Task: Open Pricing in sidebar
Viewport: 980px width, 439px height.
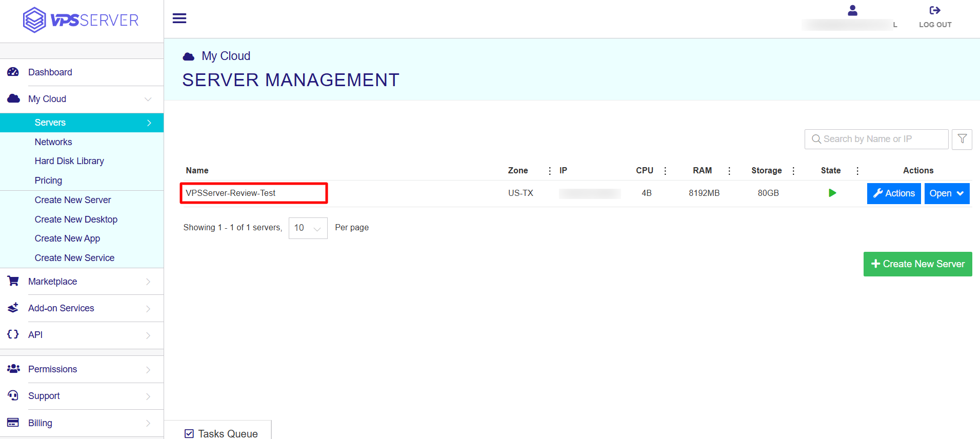Action: click(48, 181)
